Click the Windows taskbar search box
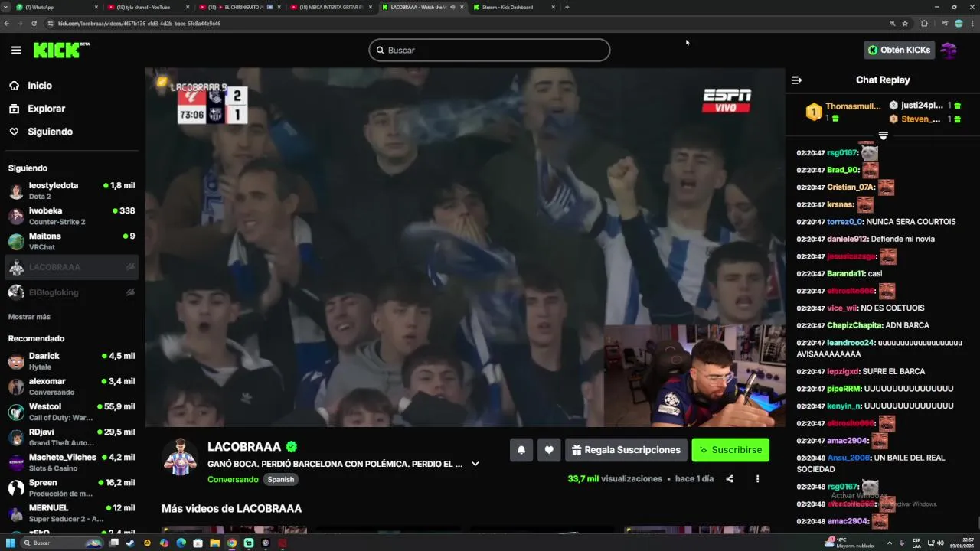The width and height of the screenshot is (980, 551). pos(61,543)
